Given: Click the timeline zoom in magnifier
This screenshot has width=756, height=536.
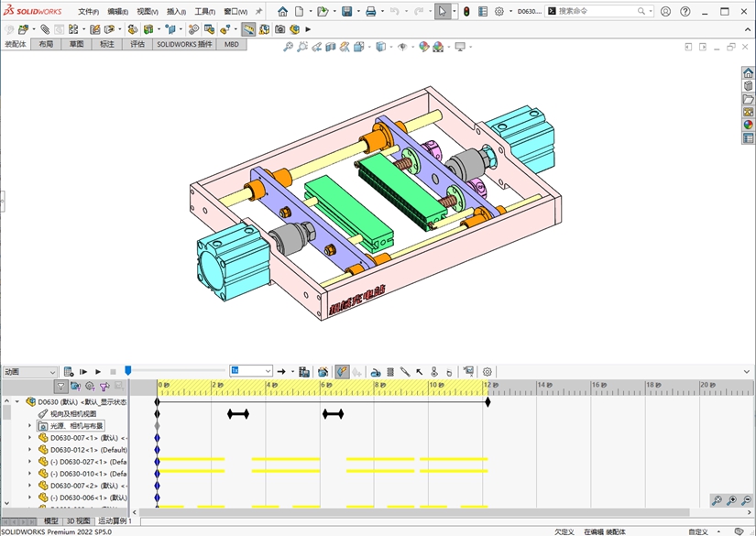Looking at the screenshot, I should [732, 500].
